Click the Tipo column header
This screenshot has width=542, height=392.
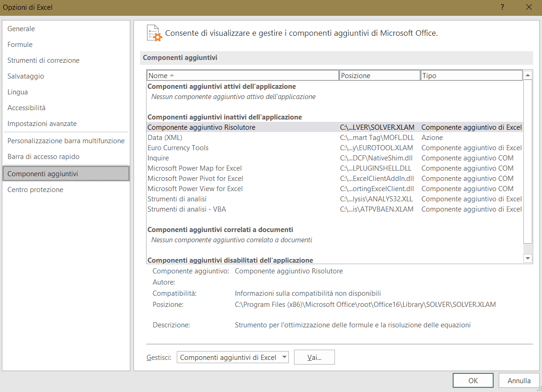tap(471, 75)
